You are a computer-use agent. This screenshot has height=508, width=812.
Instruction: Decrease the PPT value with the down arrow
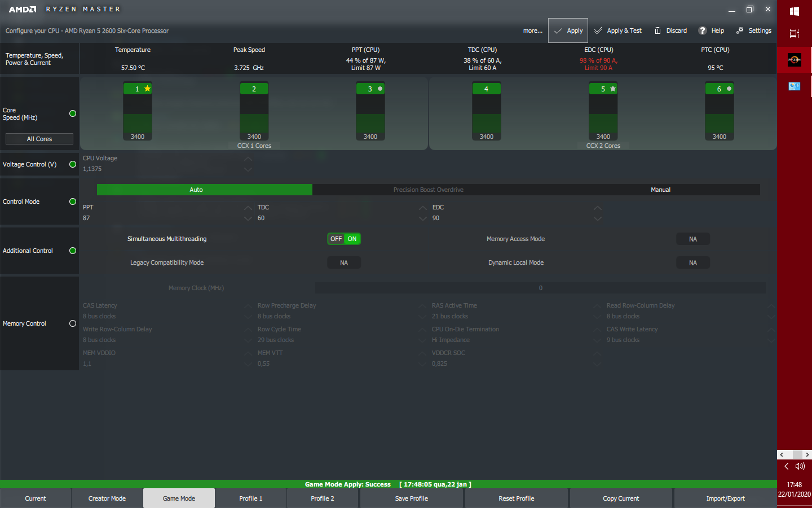coord(248,218)
